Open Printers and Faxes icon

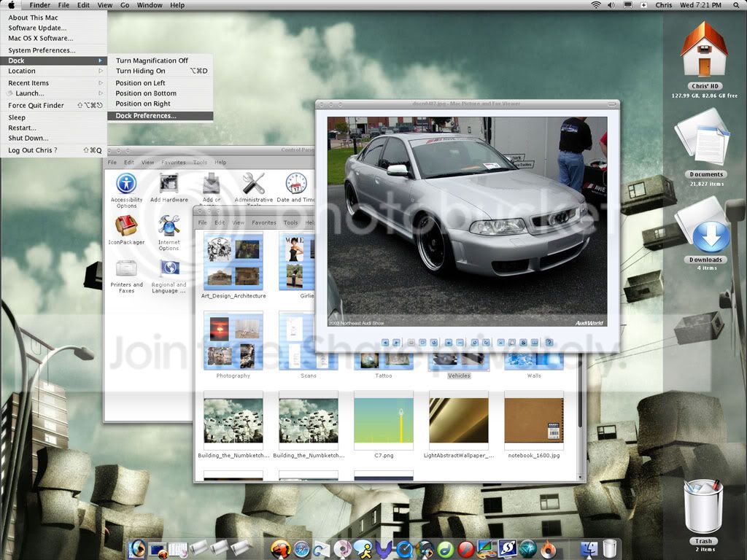pos(126,276)
